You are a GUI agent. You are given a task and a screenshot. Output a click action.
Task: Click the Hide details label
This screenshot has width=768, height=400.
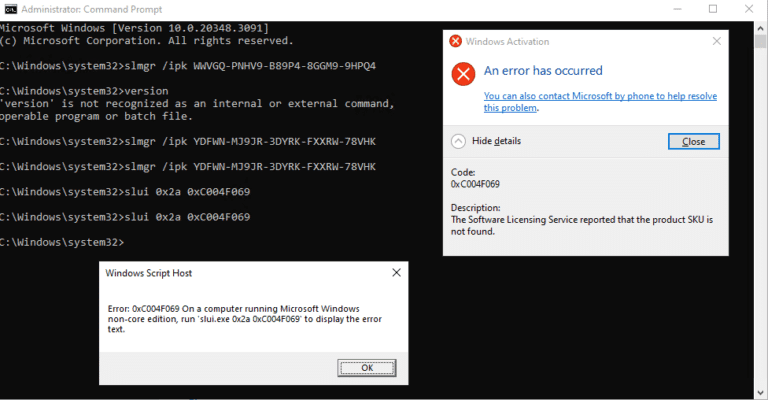496,141
